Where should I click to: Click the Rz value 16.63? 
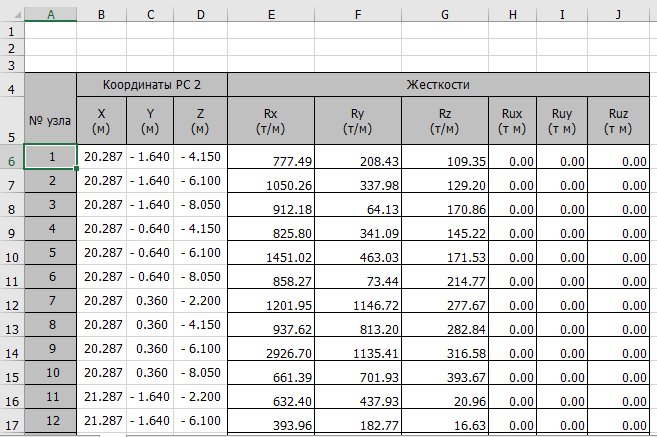(x=445, y=421)
